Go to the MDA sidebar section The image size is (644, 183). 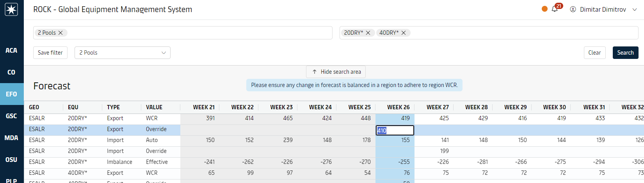(11, 138)
